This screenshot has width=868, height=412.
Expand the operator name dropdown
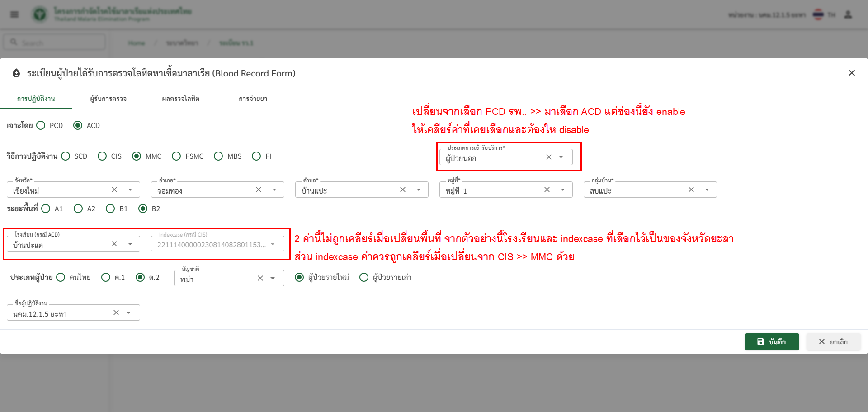[x=128, y=313]
